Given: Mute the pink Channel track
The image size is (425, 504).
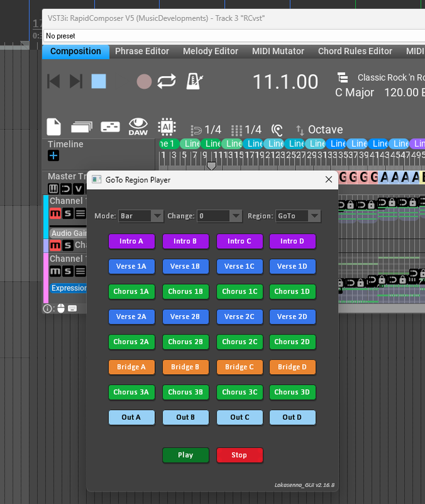Looking at the screenshot, I should (55, 271).
